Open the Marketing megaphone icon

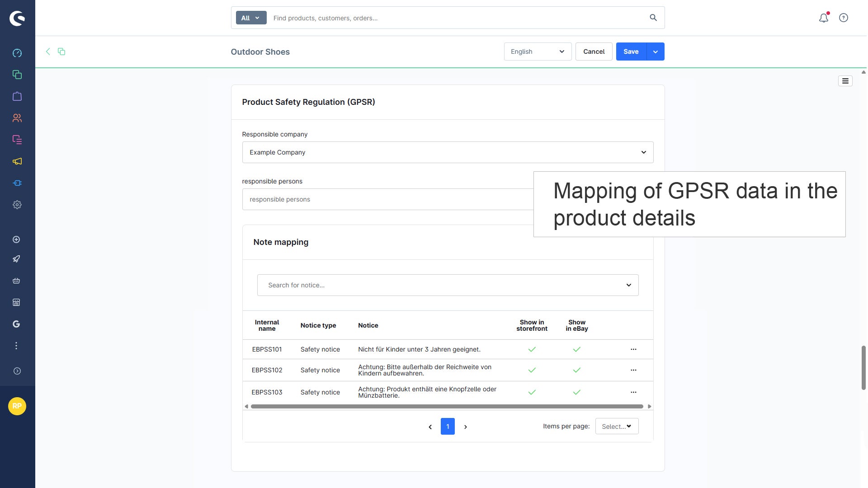17,161
